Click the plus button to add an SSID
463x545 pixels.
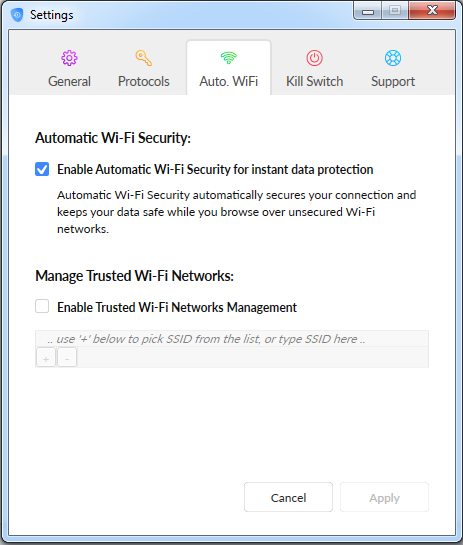click(46, 357)
